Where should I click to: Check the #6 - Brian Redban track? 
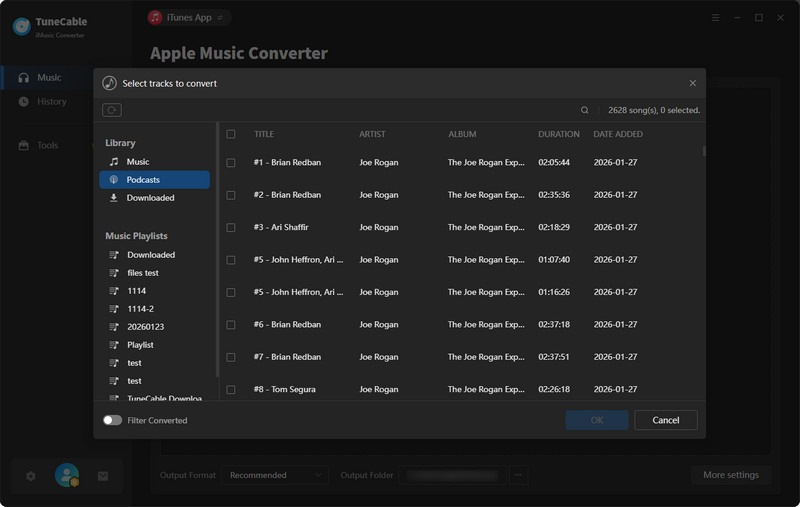tap(231, 325)
